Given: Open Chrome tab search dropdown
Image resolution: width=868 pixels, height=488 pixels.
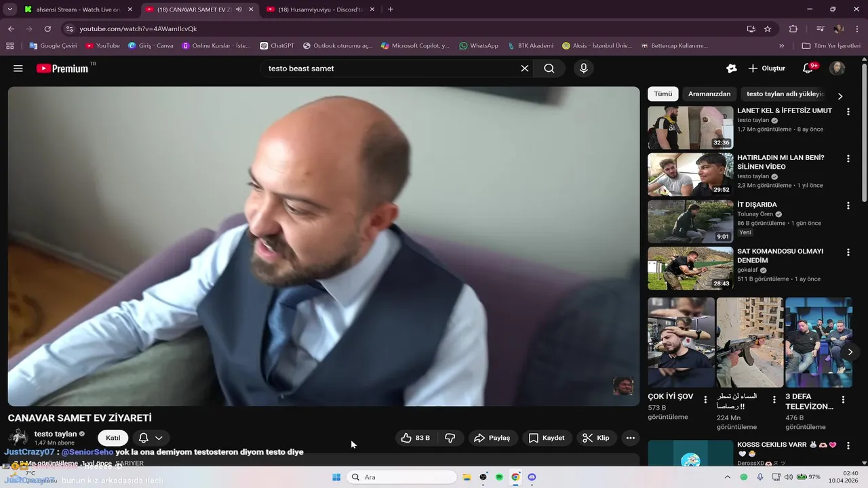Looking at the screenshot, I should coord(9,9).
